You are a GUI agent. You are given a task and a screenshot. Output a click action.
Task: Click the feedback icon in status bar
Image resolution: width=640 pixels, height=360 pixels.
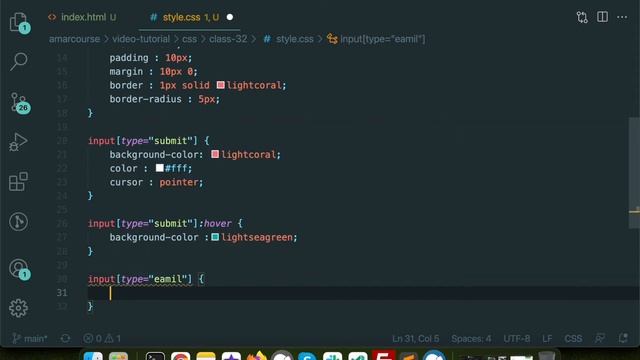point(600,338)
